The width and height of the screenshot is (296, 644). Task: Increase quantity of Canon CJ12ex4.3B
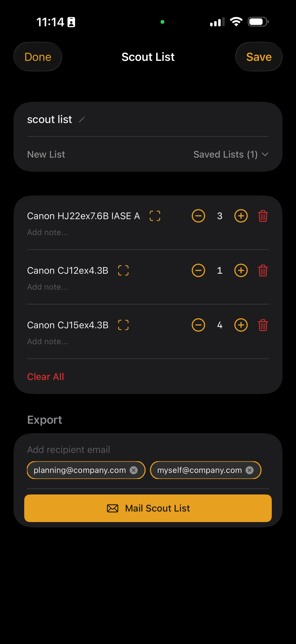click(x=241, y=271)
